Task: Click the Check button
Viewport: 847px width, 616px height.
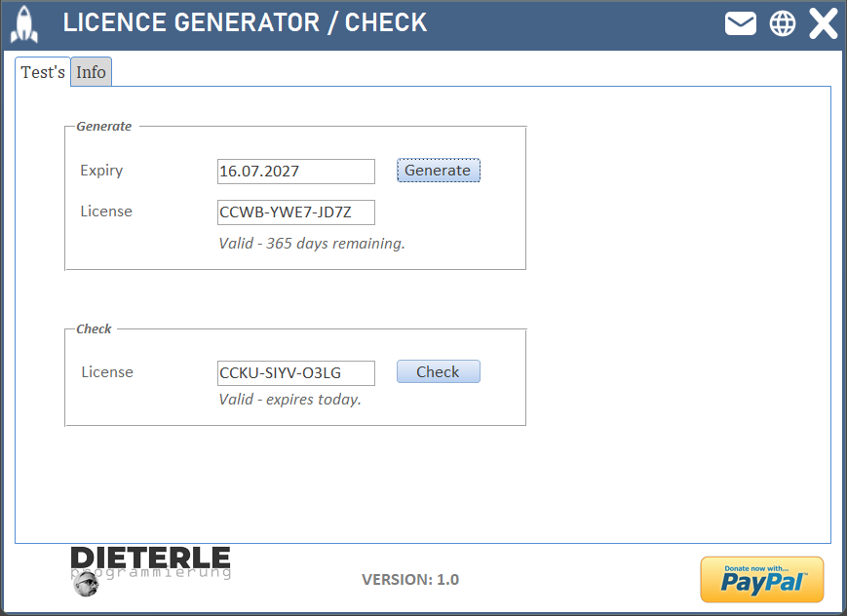Action: pyautogui.click(x=438, y=371)
